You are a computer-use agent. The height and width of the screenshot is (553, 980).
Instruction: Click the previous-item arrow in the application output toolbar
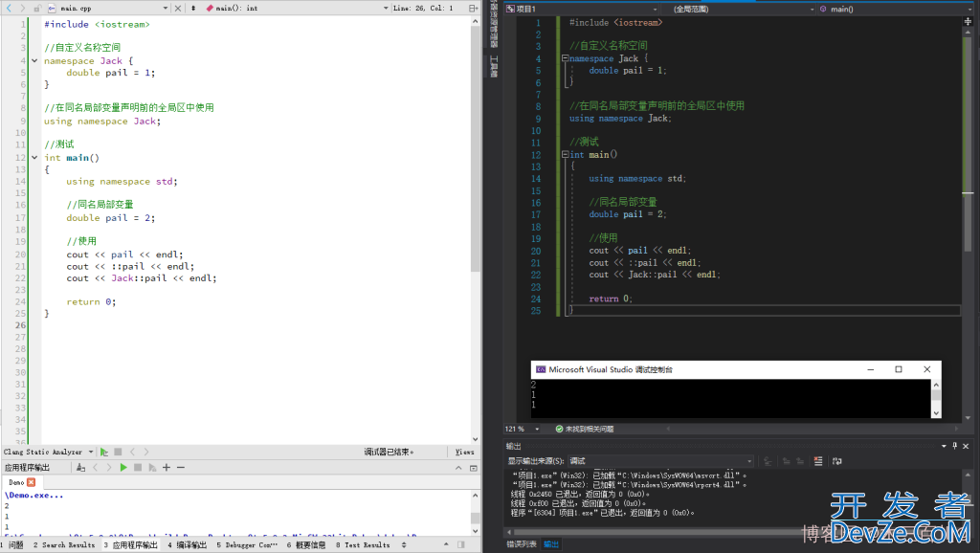(x=95, y=468)
